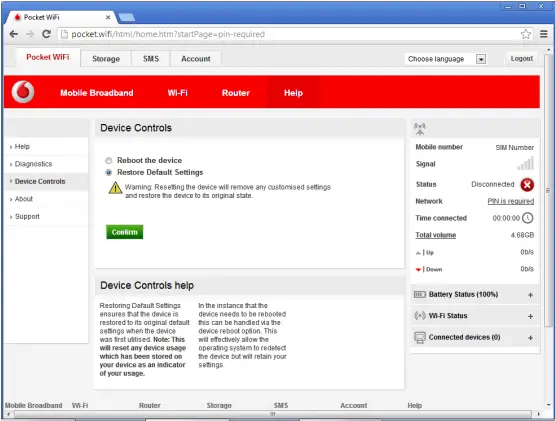
Task: Click the footer Wi-Fi link
Action: point(80,405)
